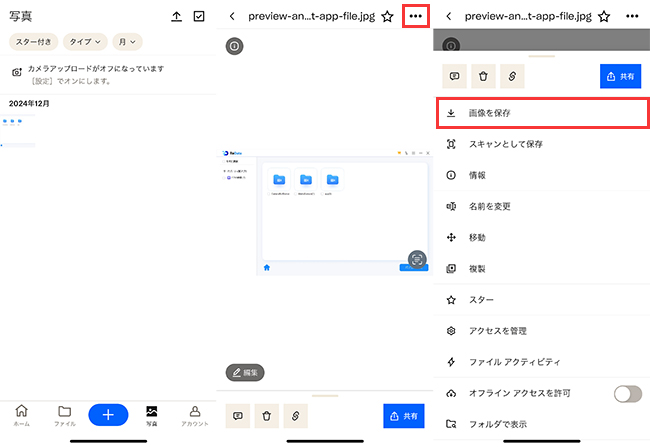Choose 名前を変更 from the menu

tap(541, 206)
